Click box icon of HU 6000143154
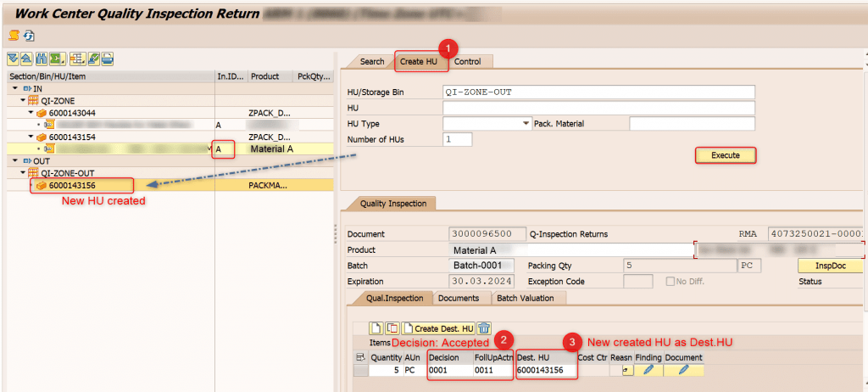The height and width of the screenshot is (392, 868). click(41, 137)
